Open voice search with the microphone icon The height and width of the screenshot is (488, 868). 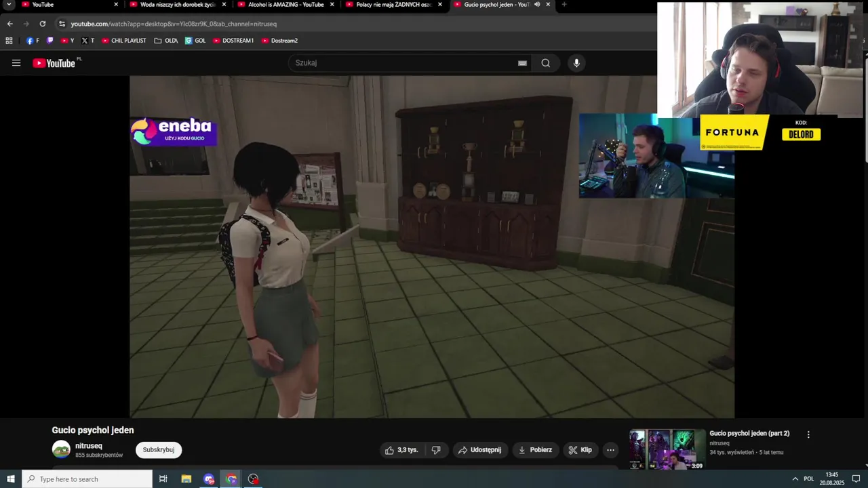(x=576, y=63)
